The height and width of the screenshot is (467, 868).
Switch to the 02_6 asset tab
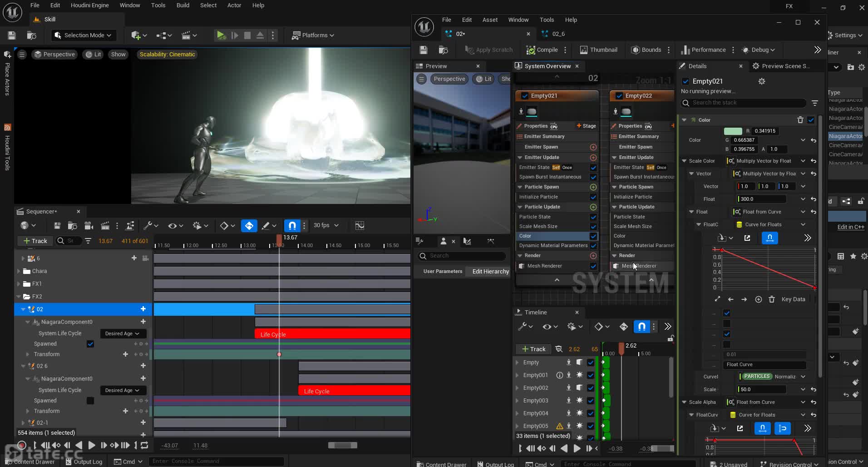pos(558,34)
